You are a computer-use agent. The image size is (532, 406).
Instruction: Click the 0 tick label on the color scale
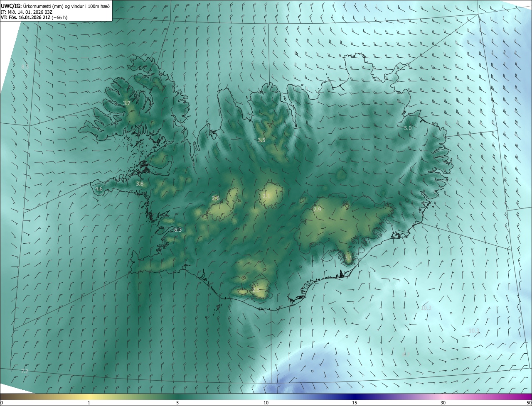pyautogui.click(x=2, y=403)
